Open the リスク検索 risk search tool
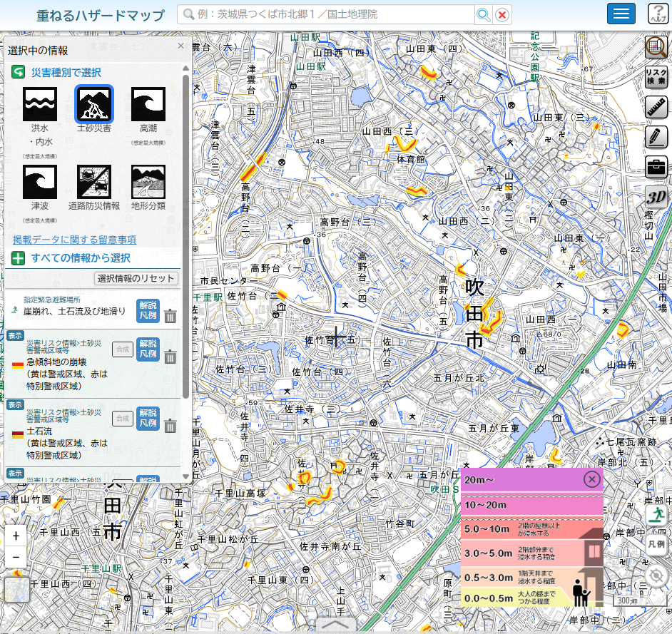Viewport: 672px width, 634px height. 656,77
